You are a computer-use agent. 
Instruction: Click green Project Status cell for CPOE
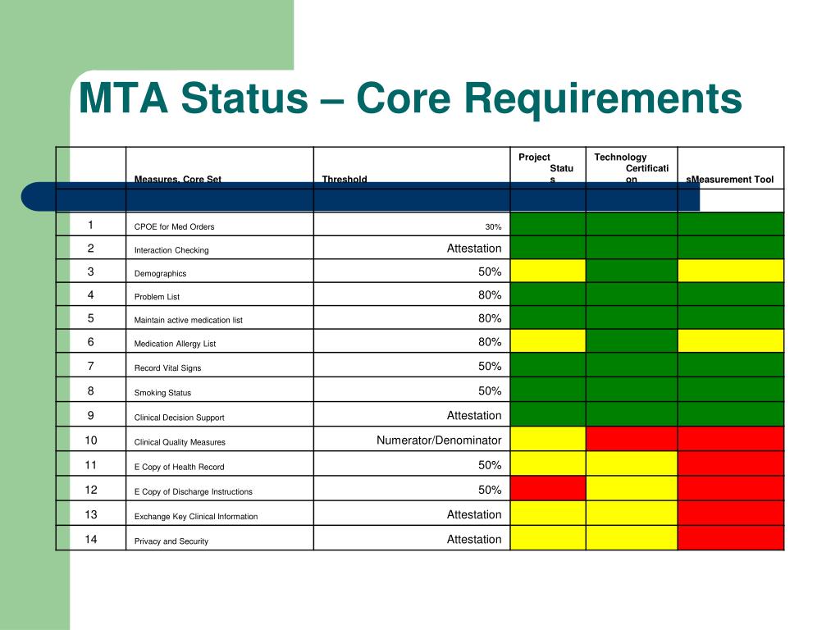coord(548,225)
